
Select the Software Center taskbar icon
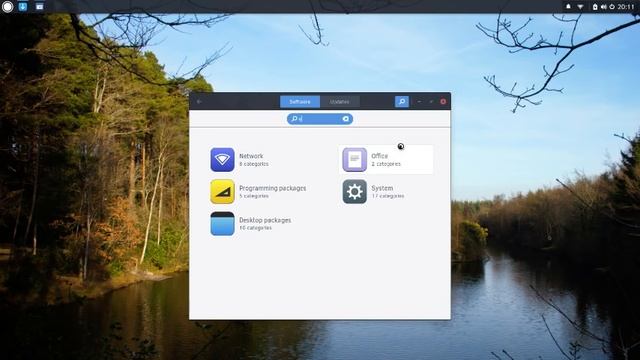pos(23,7)
